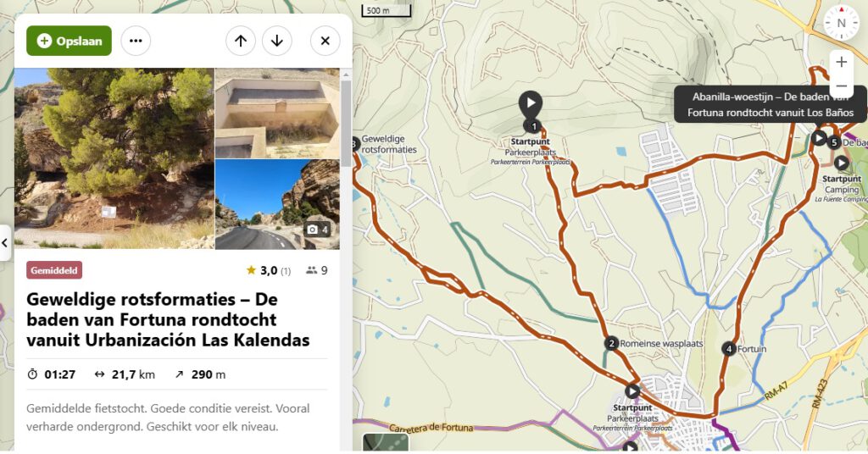
Task: Close the tour details panel
Action: pos(325,41)
